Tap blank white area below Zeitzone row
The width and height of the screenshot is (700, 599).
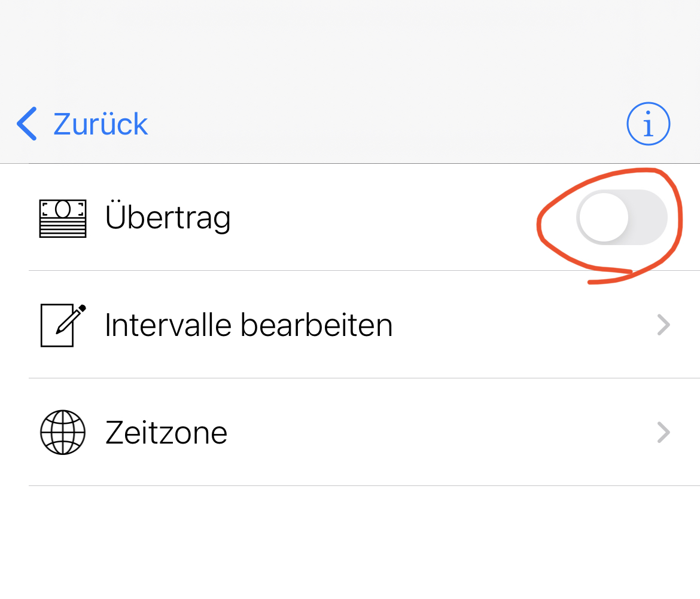pos(350,544)
